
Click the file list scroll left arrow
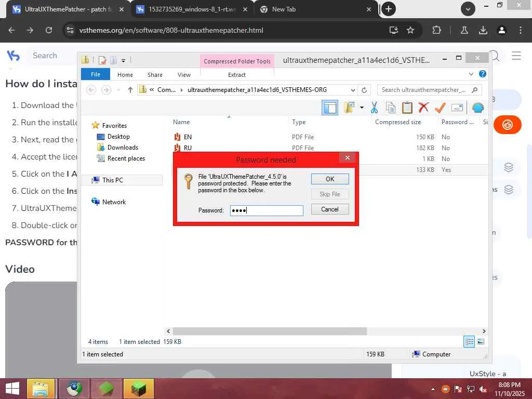tap(168, 331)
